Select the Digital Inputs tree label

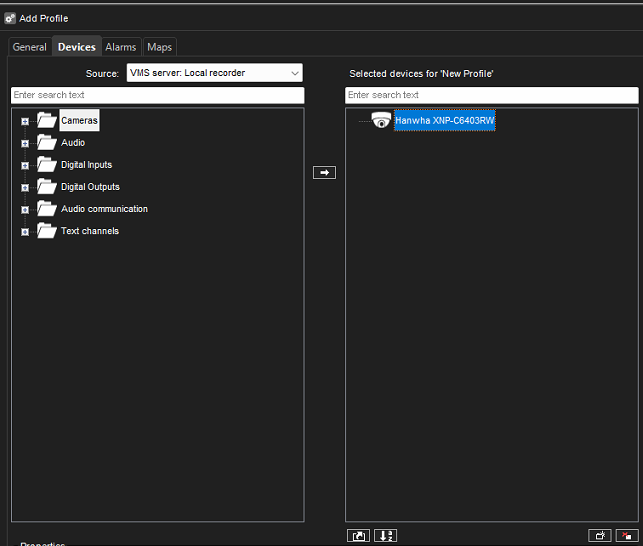coord(87,165)
